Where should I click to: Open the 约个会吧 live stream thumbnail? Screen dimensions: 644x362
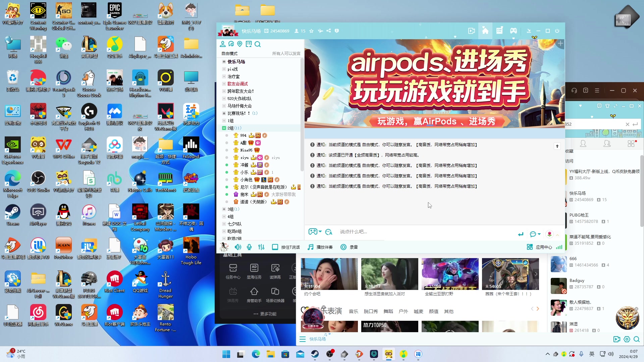(x=329, y=274)
